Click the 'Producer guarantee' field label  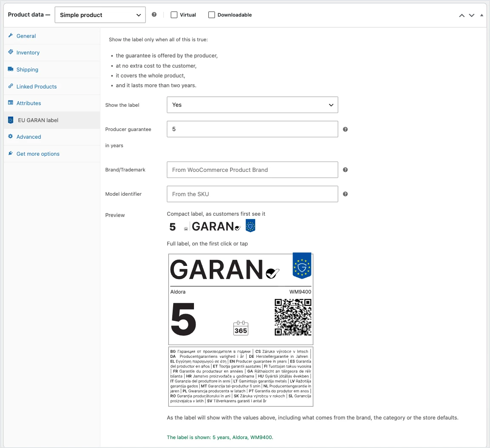click(x=128, y=129)
